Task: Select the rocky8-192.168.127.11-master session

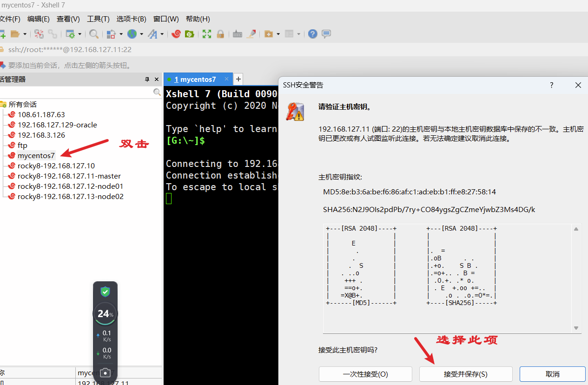Action: [x=69, y=176]
